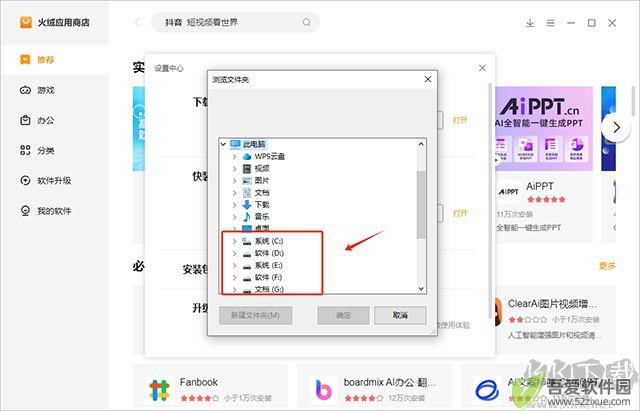
Task: Advance the banner carousel with right chevron
Action: [x=616, y=128]
